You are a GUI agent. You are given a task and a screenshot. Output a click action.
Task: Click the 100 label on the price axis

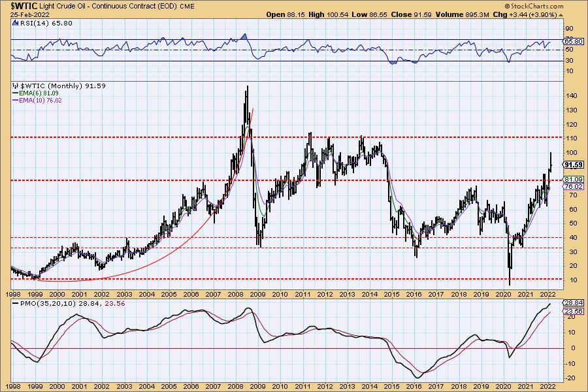pos(572,153)
